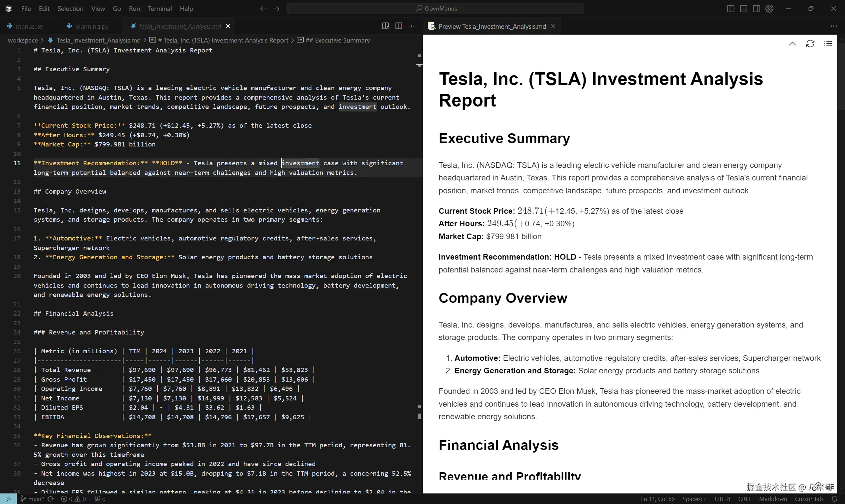845x504 pixels.
Task: Expand the editor more actions ellipsis menu
Action: (412, 26)
